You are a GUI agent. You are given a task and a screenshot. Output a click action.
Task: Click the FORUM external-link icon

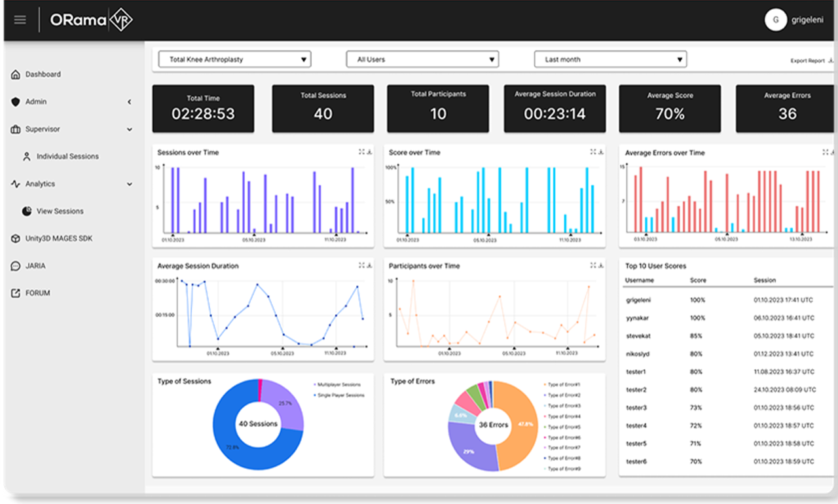(14, 293)
